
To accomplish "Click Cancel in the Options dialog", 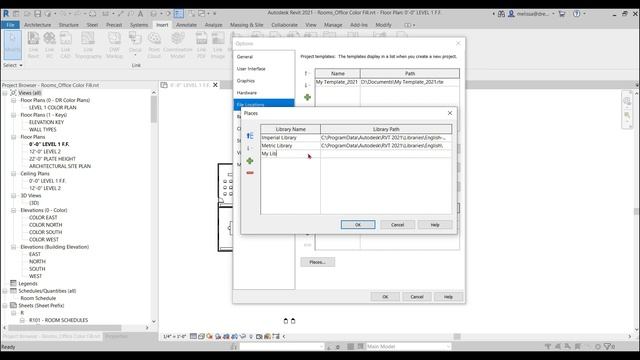I will tap(416, 297).
